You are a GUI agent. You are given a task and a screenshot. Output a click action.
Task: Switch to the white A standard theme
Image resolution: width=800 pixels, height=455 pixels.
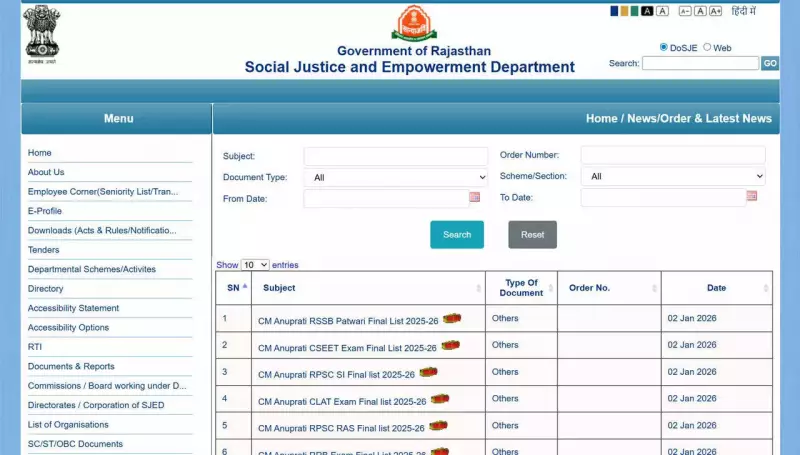pos(662,11)
